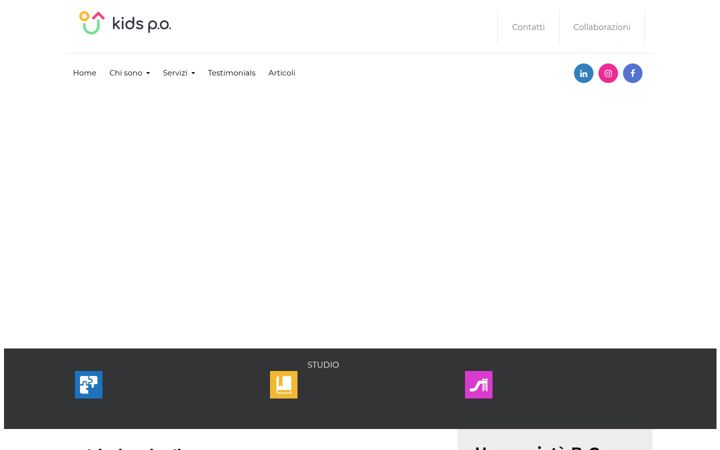Open the LinkedIn profile icon

[x=583, y=73]
